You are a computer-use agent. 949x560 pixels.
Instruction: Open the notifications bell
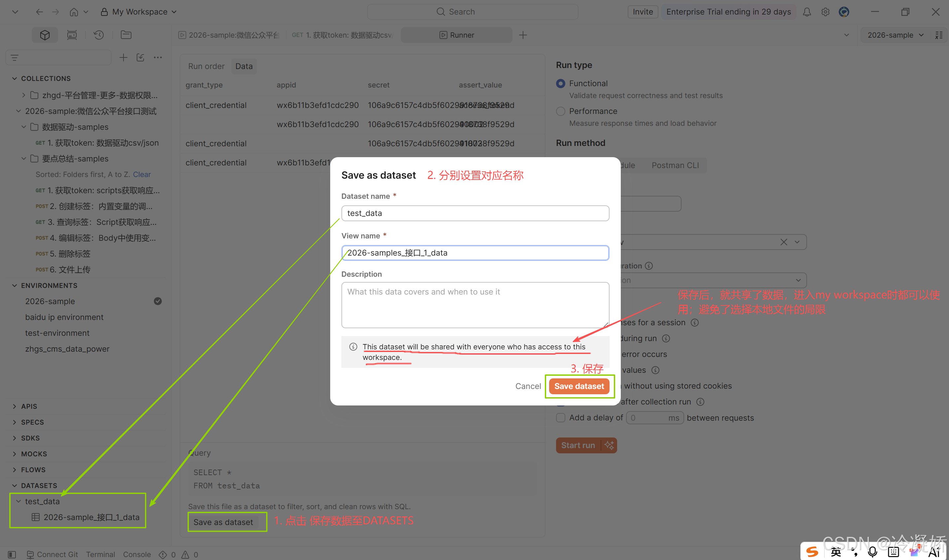click(x=807, y=12)
